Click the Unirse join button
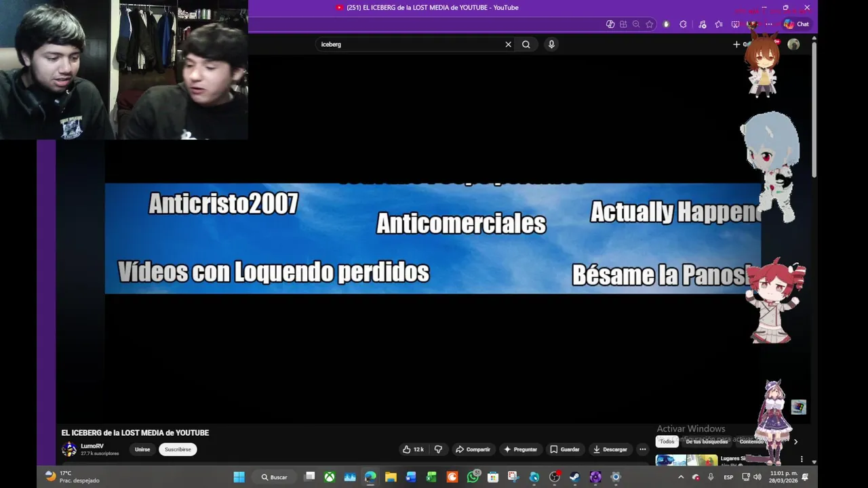 [142, 449]
